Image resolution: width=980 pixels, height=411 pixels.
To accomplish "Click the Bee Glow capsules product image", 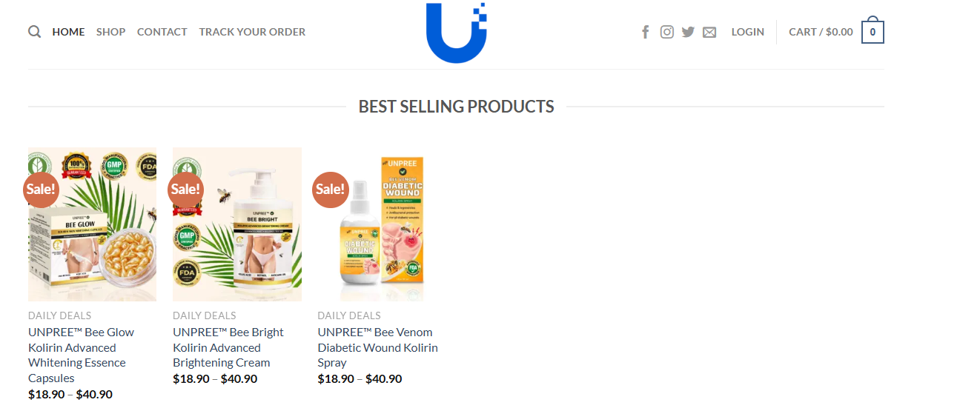I will tap(93, 237).
